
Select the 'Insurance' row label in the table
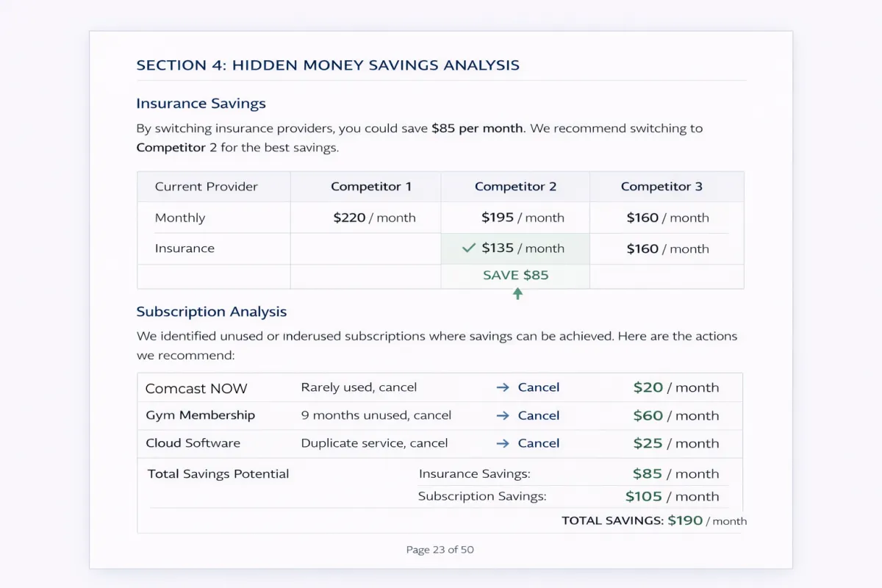point(184,248)
